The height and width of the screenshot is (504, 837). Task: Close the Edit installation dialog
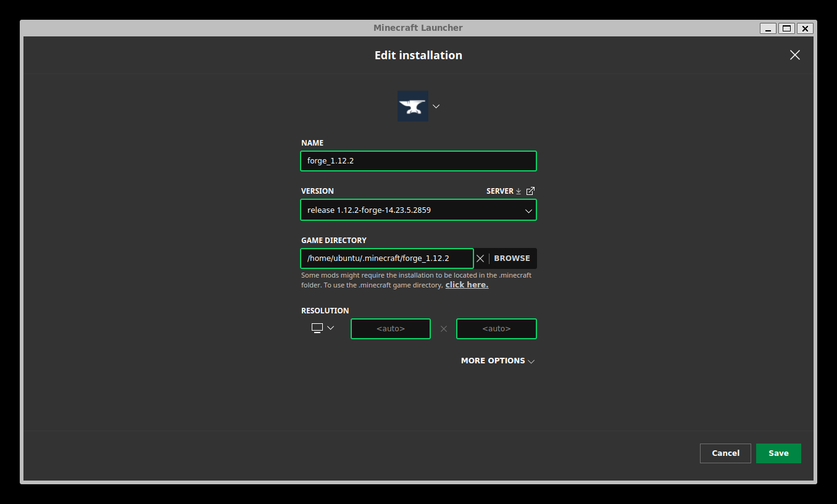coord(795,55)
